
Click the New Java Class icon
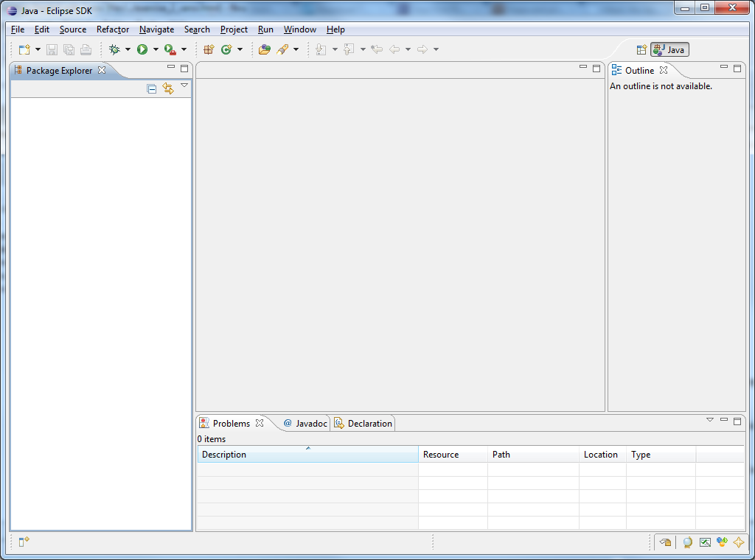[x=226, y=49]
